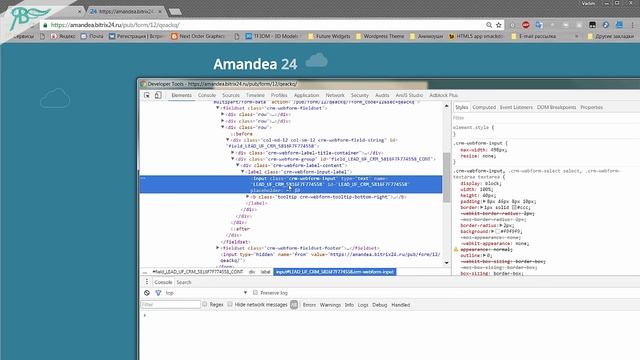The height and width of the screenshot is (360, 640).
Task: Switch to the Elements tab
Action: 182,95
